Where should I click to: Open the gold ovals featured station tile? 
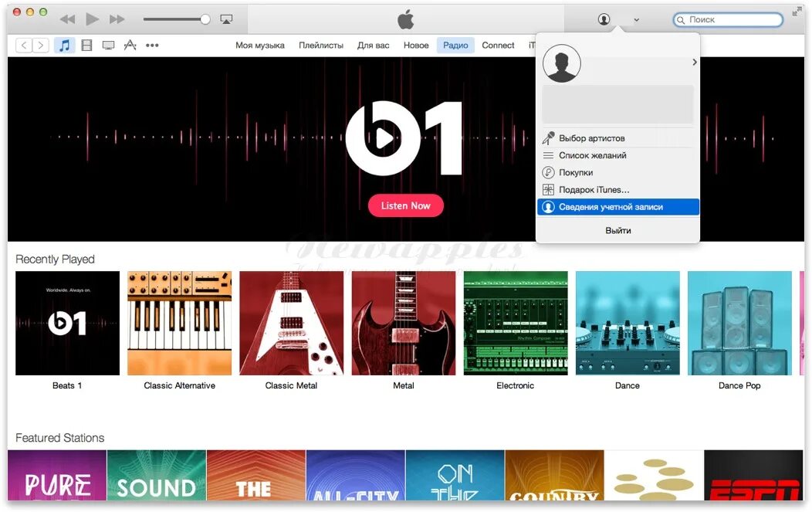coord(654,475)
